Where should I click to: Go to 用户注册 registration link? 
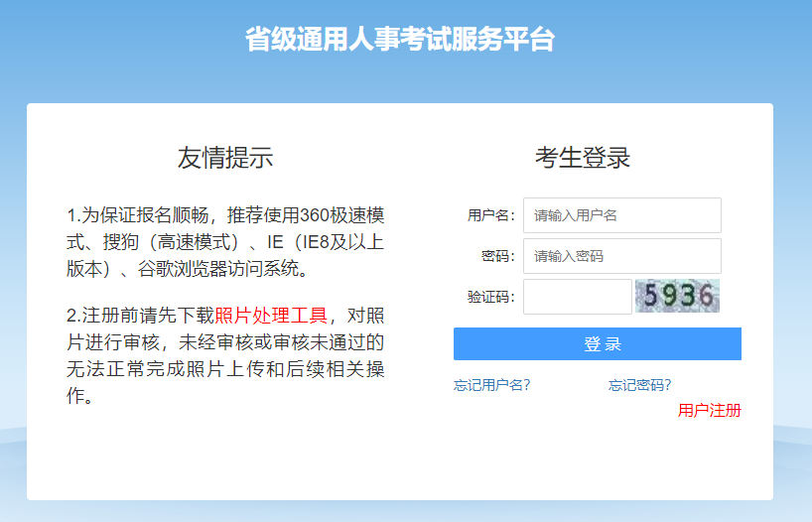(709, 411)
